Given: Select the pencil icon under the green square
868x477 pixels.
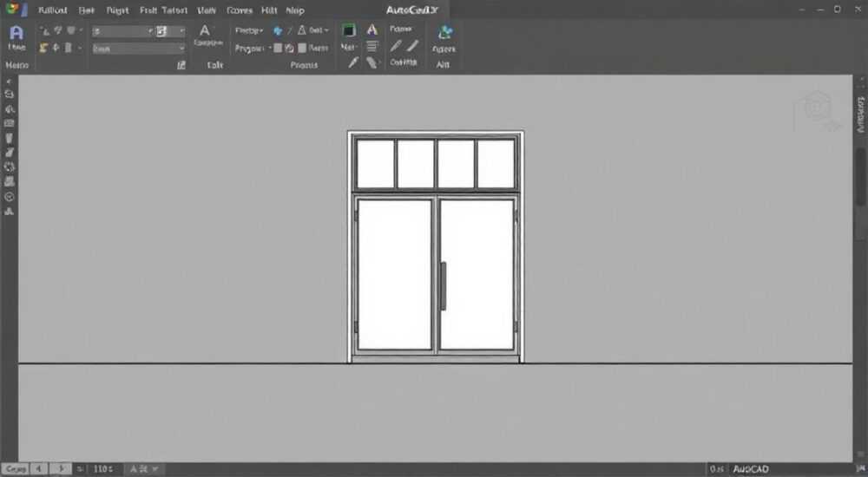Looking at the screenshot, I should pos(353,63).
